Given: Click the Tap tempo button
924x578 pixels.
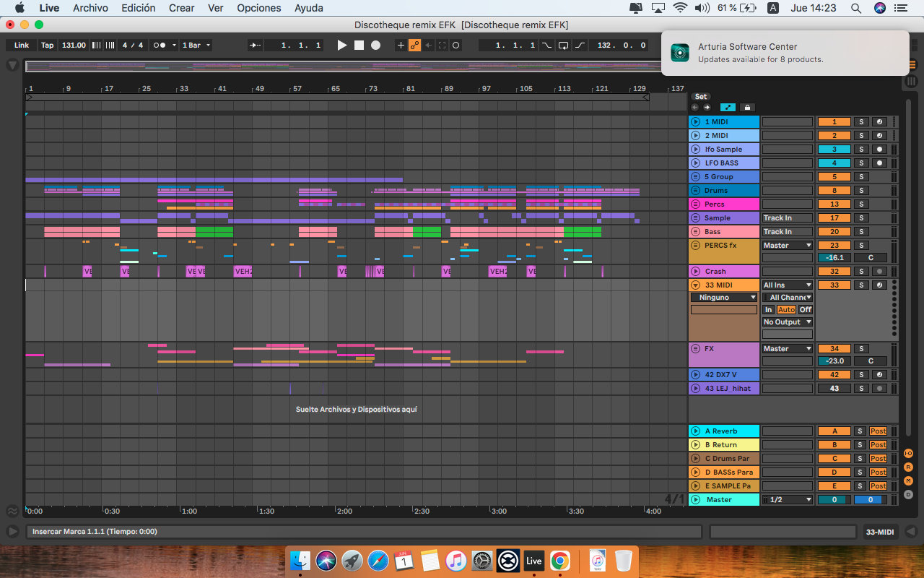Looking at the screenshot, I should point(47,45).
